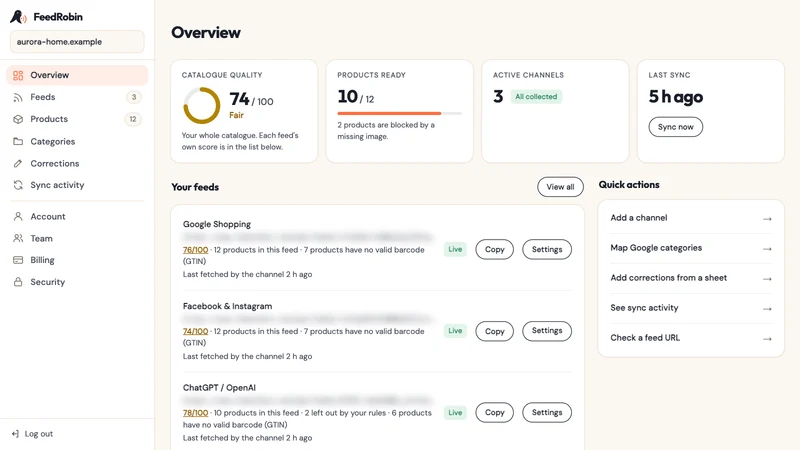
Task: Click the Log out door icon
Action: pos(15,434)
